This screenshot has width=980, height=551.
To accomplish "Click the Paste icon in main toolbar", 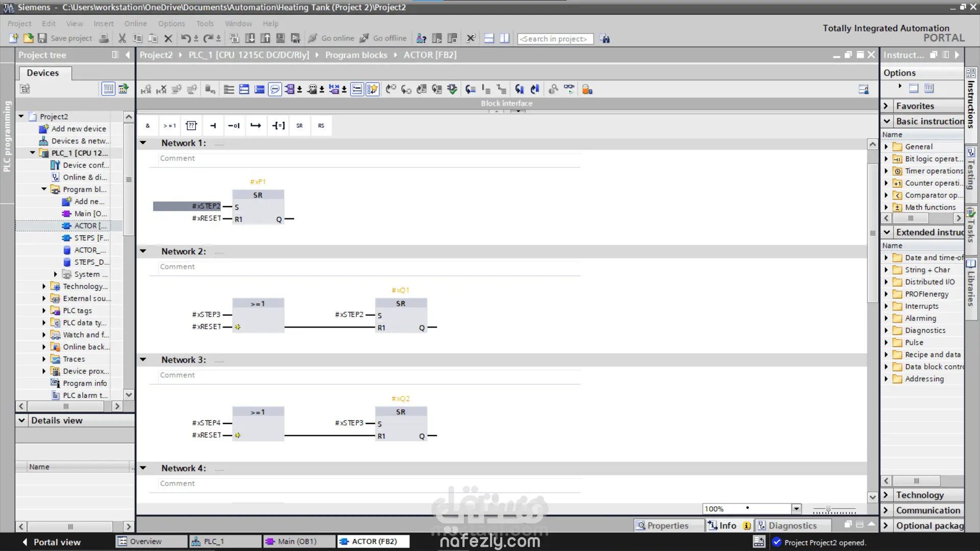I will (153, 38).
